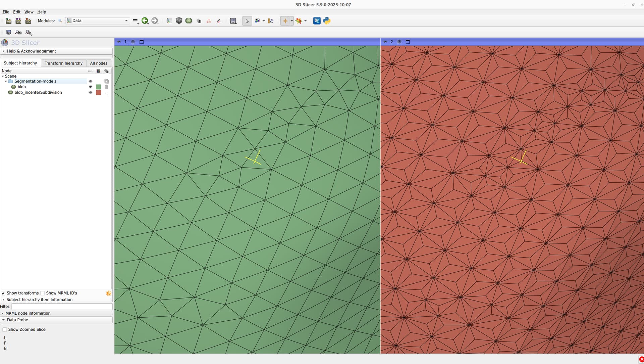Go back to the previous module

[145, 21]
